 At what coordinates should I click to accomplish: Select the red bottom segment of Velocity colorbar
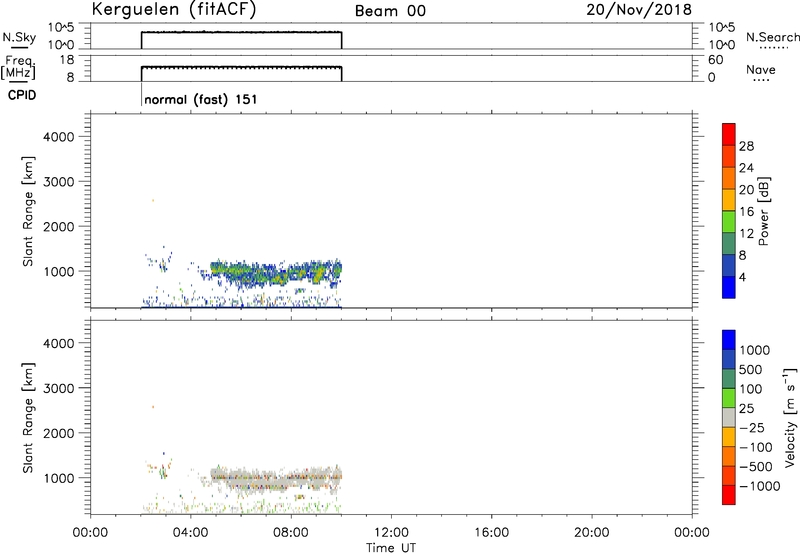click(729, 495)
